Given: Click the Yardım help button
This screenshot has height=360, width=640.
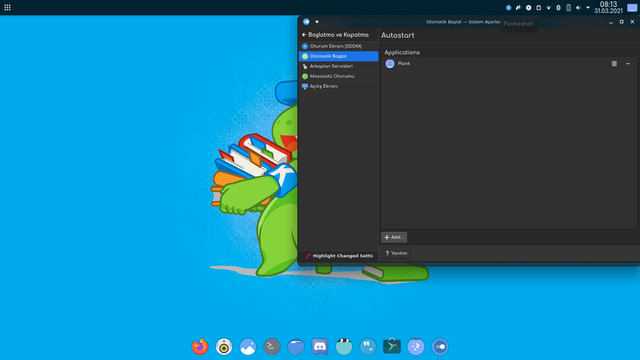Looking at the screenshot, I should 396,253.
